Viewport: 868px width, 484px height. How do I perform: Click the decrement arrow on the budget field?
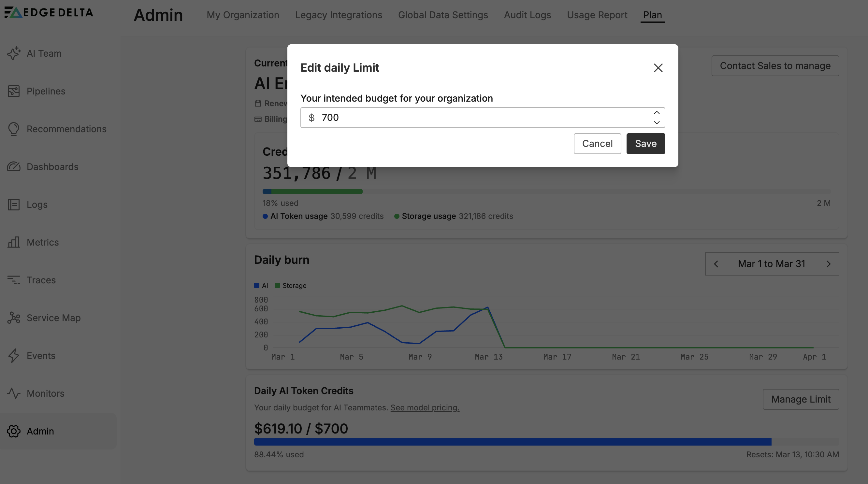point(657,122)
